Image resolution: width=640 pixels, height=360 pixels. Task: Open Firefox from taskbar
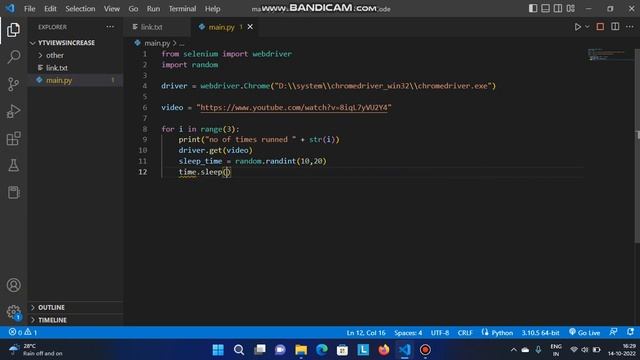(x=384, y=350)
